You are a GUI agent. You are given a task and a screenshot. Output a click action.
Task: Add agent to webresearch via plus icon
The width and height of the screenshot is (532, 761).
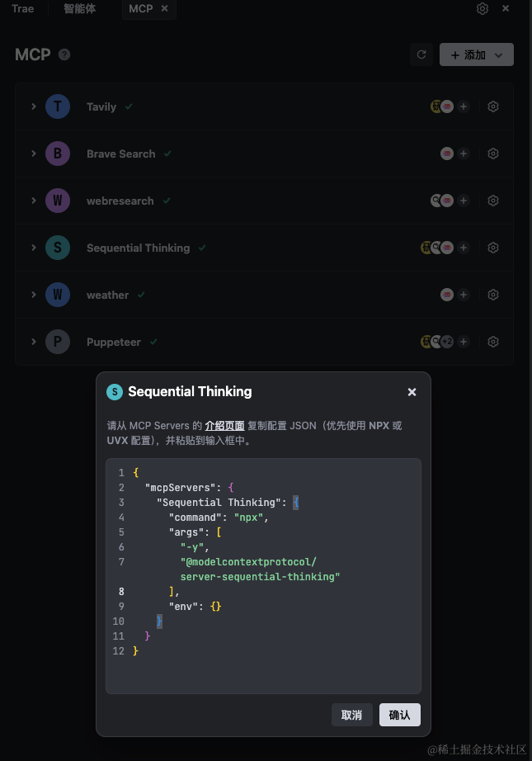tap(464, 201)
